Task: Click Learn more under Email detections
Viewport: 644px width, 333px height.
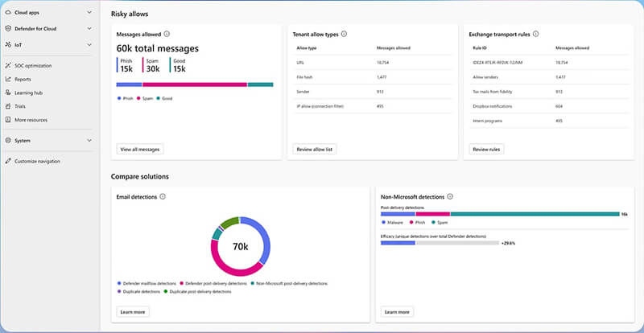Action: pyautogui.click(x=133, y=311)
